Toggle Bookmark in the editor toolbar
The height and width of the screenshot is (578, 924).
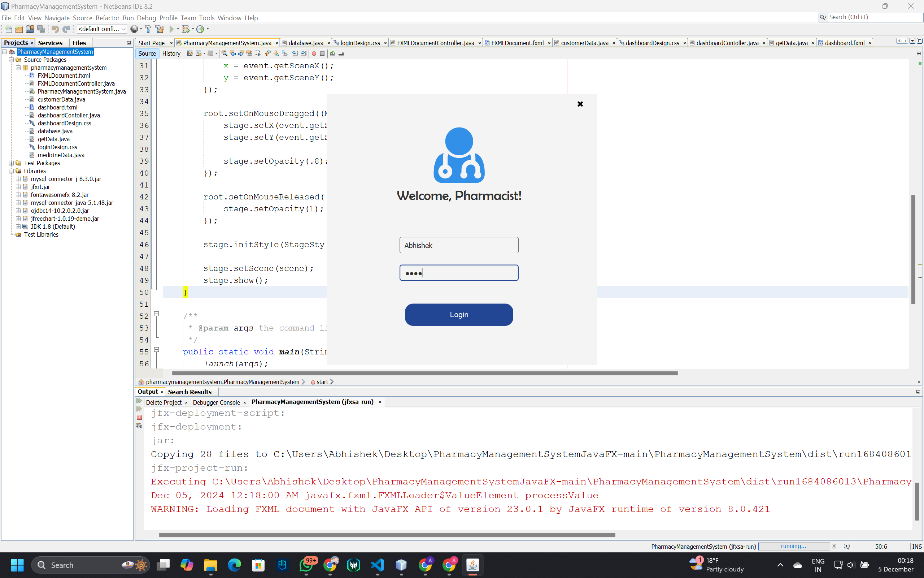284,53
